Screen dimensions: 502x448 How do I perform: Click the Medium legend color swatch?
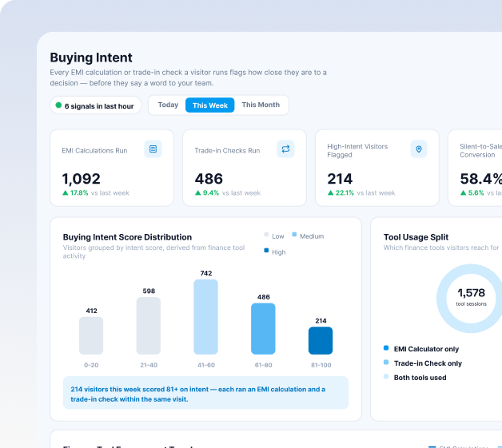294,235
